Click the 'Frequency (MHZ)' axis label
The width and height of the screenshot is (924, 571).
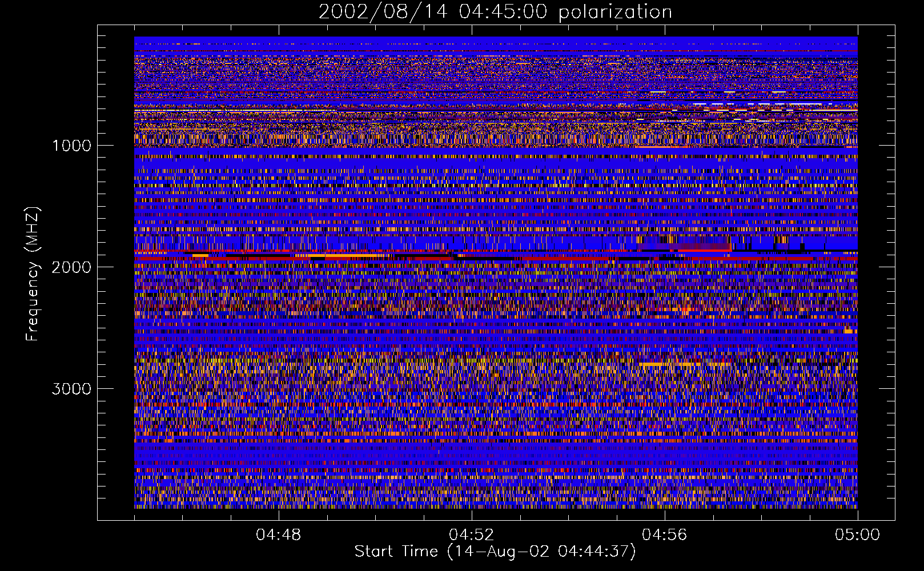coord(33,274)
